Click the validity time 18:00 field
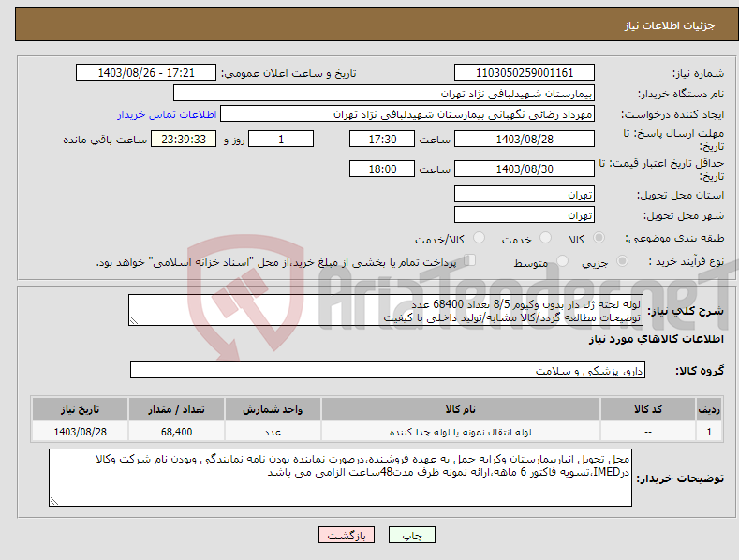The image size is (739, 560). coord(382,169)
